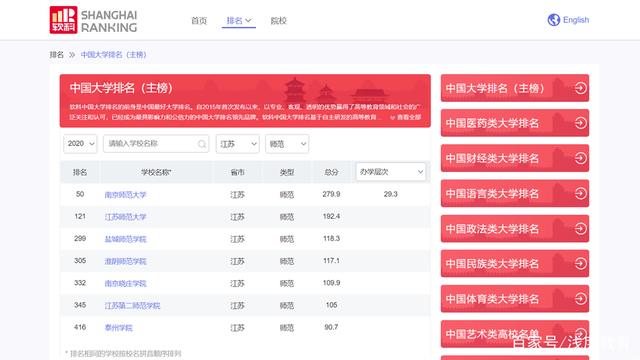Screen dimensions: 640x360
Task: Open 江苏第二师范学院 school page
Action: (132, 306)
